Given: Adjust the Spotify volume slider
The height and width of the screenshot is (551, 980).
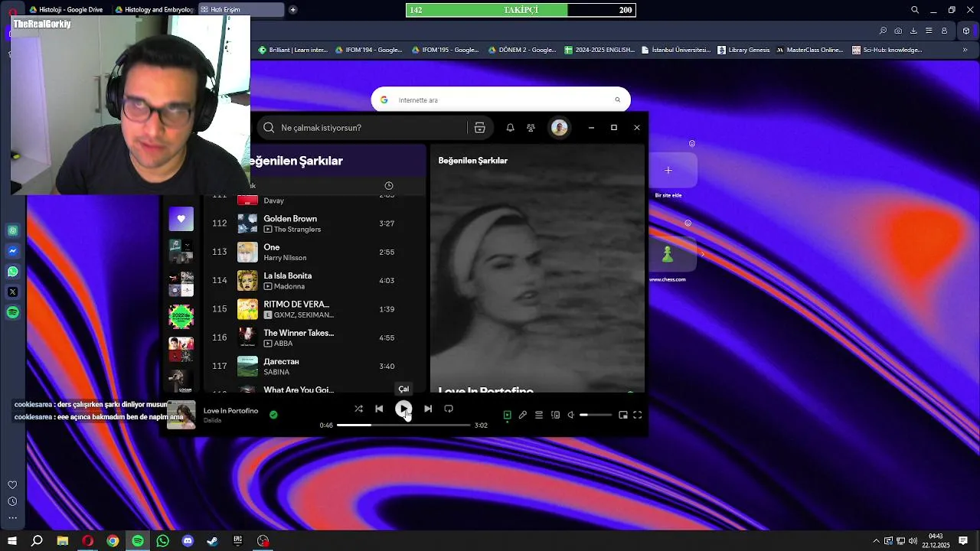Looking at the screenshot, I should 596,415.
